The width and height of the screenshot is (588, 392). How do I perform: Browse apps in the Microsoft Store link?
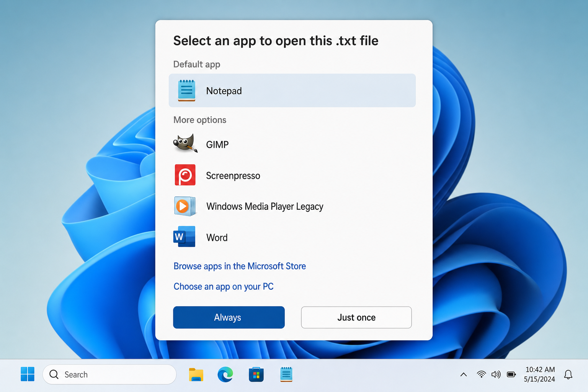click(x=240, y=266)
